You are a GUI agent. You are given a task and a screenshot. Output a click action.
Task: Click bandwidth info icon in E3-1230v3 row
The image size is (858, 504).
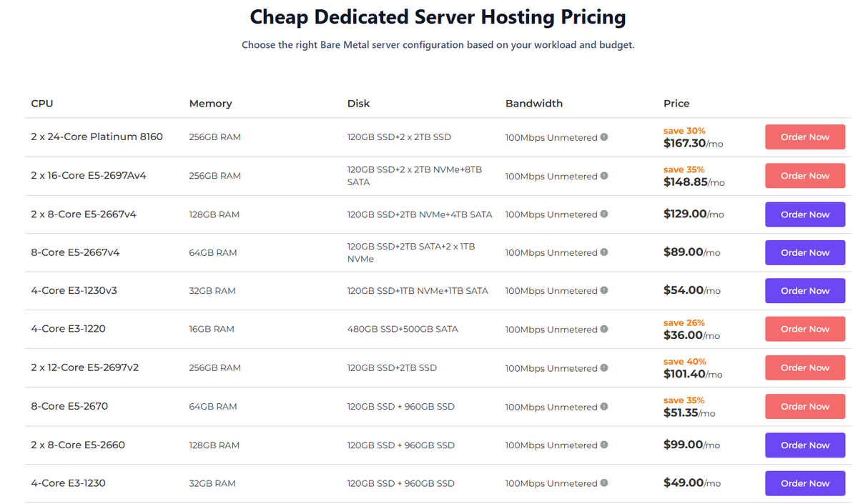tap(604, 290)
